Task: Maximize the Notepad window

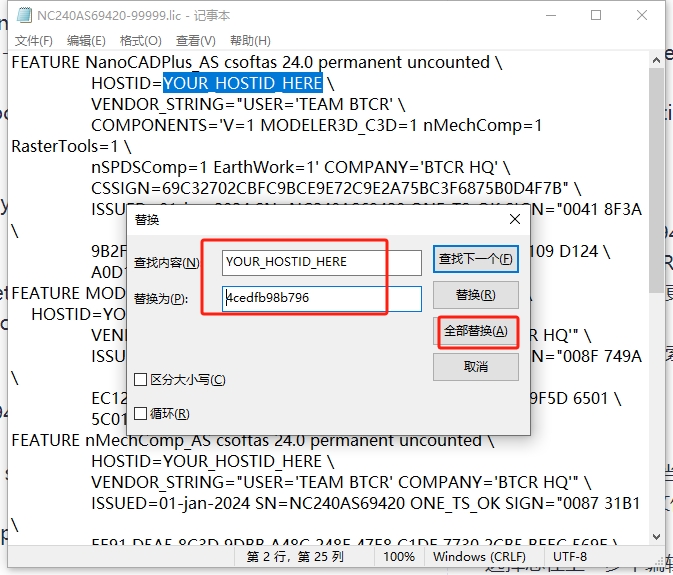Action: point(596,15)
